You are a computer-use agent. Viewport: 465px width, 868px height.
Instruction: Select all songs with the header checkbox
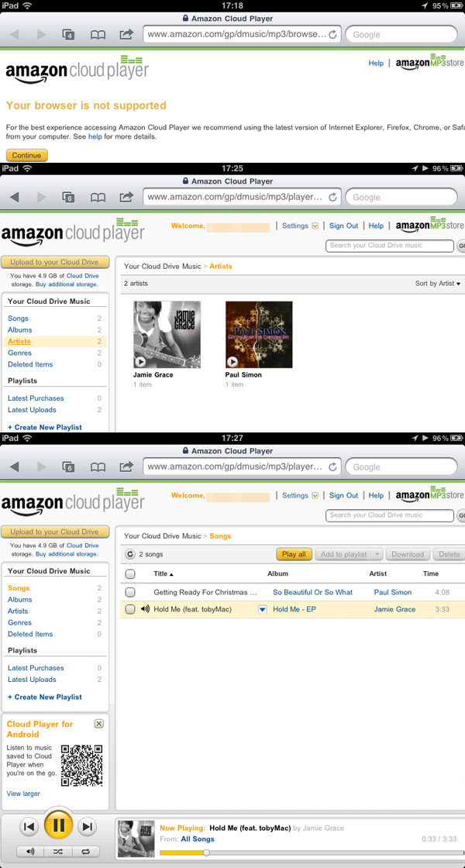130,574
